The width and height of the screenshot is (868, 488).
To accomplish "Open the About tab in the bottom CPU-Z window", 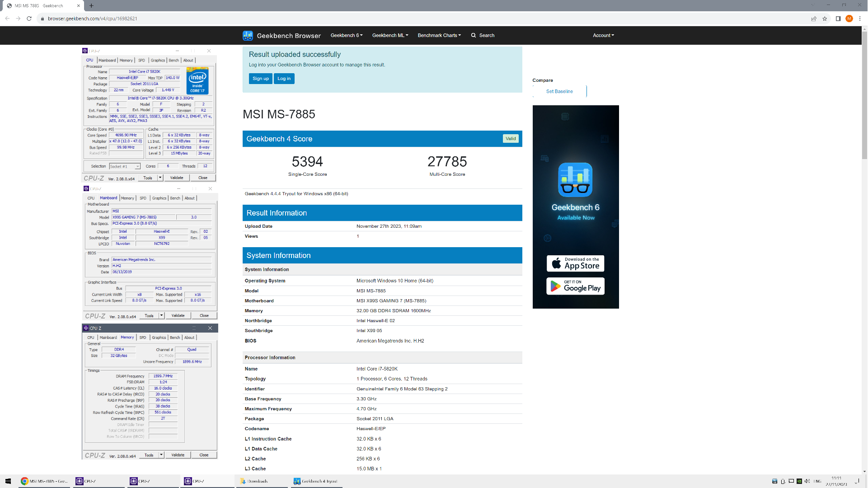I will pyautogui.click(x=189, y=338).
